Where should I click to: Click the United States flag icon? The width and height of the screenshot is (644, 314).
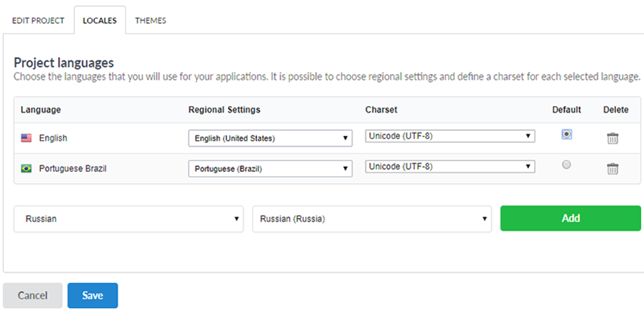[x=27, y=138]
